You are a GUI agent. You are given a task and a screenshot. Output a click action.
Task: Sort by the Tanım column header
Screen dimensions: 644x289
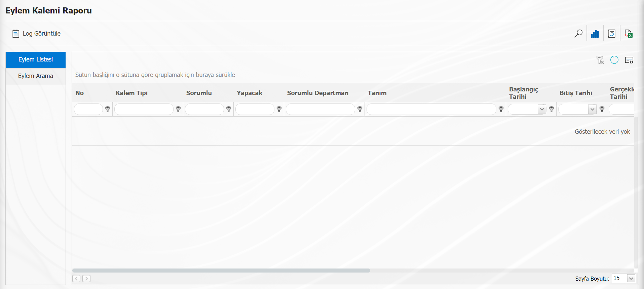[x=377, y=93]
